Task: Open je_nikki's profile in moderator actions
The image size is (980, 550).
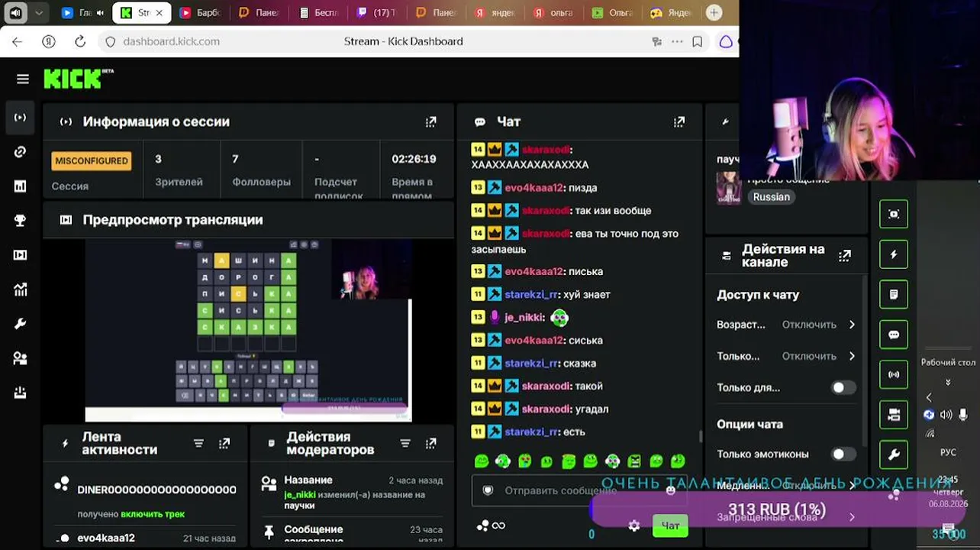Action: point(300,495)
